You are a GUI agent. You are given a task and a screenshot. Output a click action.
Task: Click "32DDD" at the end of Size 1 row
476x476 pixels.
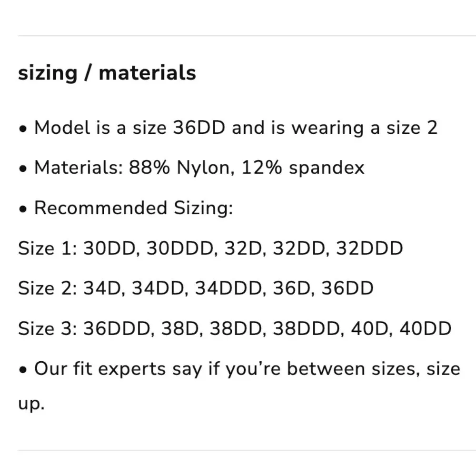(x=369, y=248)
